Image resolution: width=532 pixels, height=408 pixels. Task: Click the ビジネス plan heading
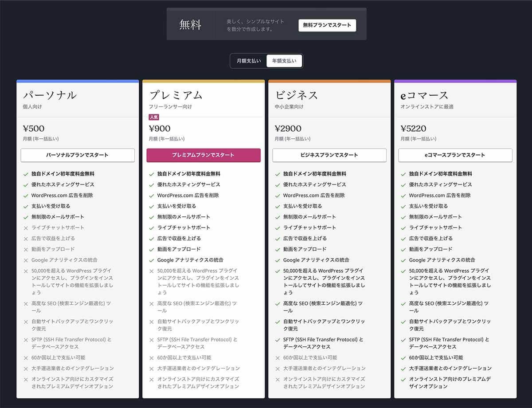click(x=296, y=95)
